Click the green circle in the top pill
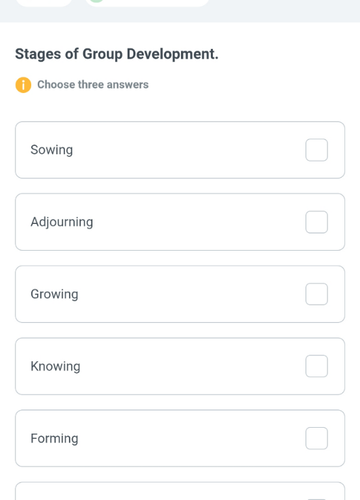The height and width of the screenshot is (500, 360). pyautogui.click(x=97, y=1)
